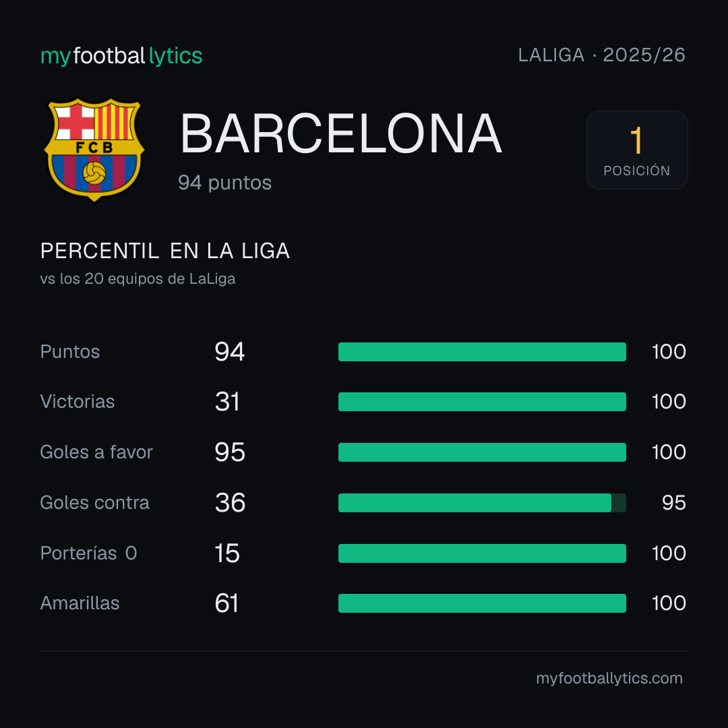Click the Victorias value 31

pyautogui.click(x=227, y=402)
